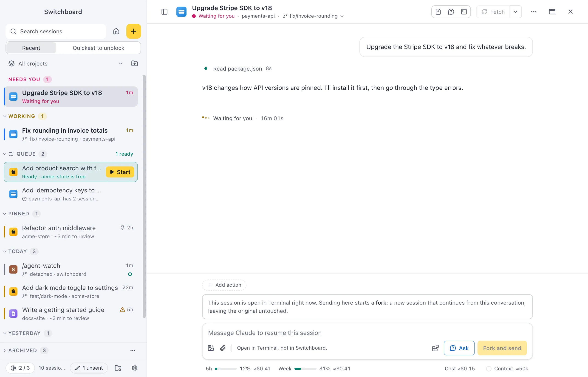The image size is (588, 377).
Task: Collapse the Today section
Action: (5, 251)
